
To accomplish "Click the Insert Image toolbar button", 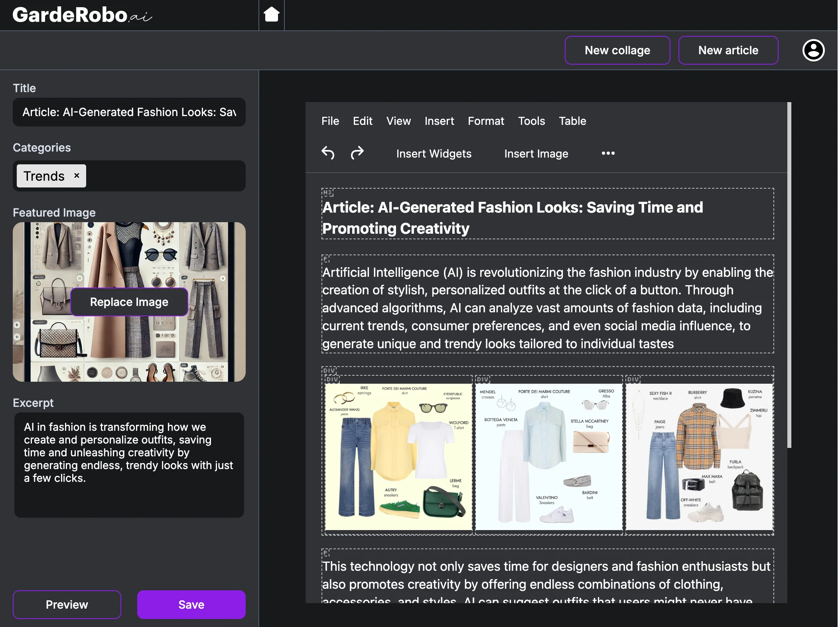I will [536, 154].
